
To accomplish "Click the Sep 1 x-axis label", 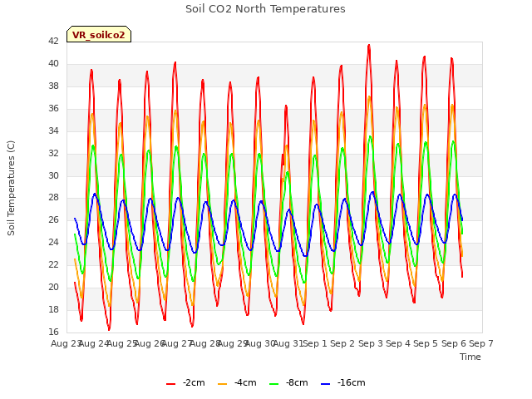I will click(315, 343).
